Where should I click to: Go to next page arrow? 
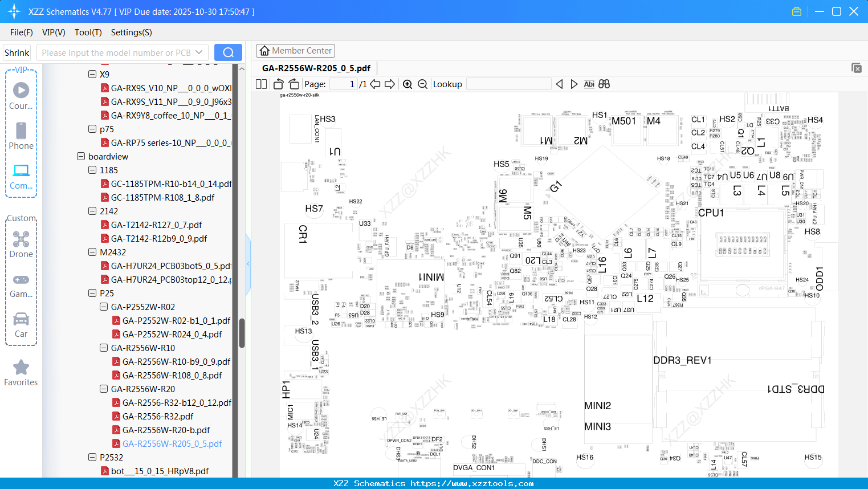tap(390, 84)
